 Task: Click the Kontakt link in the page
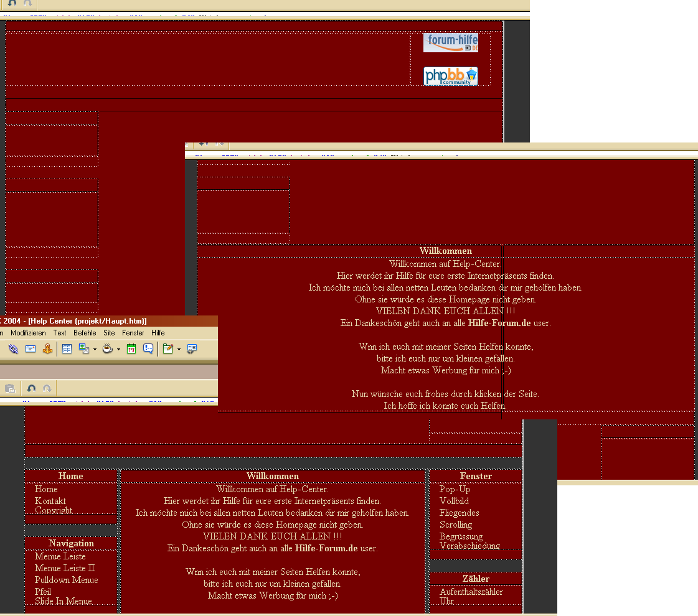point(50,501)
